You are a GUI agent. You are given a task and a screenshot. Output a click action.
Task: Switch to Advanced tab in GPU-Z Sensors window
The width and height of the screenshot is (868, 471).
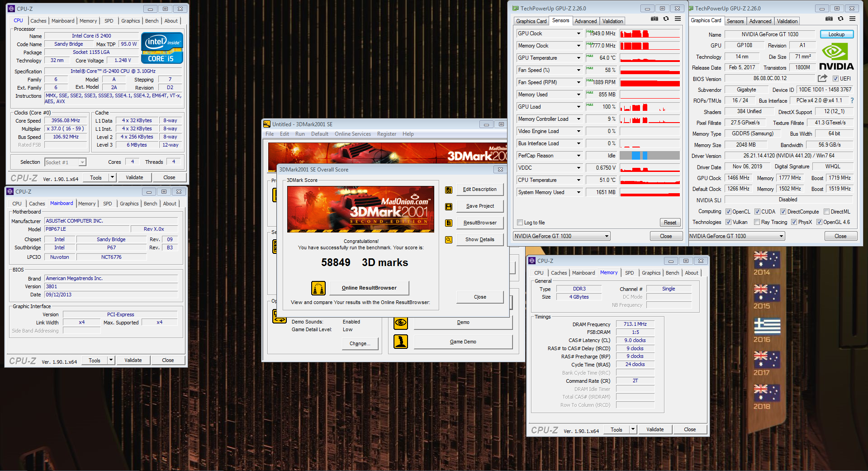[x=586, y=21]
